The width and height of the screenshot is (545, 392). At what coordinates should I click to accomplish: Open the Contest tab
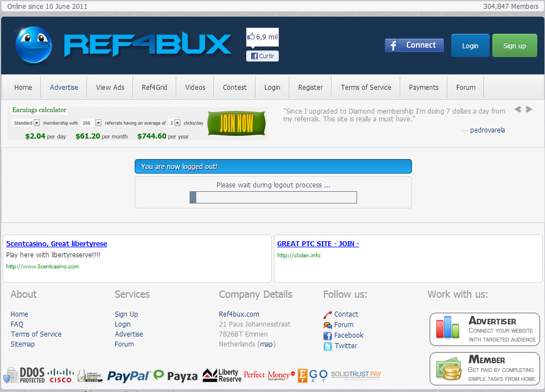(235, 87)
